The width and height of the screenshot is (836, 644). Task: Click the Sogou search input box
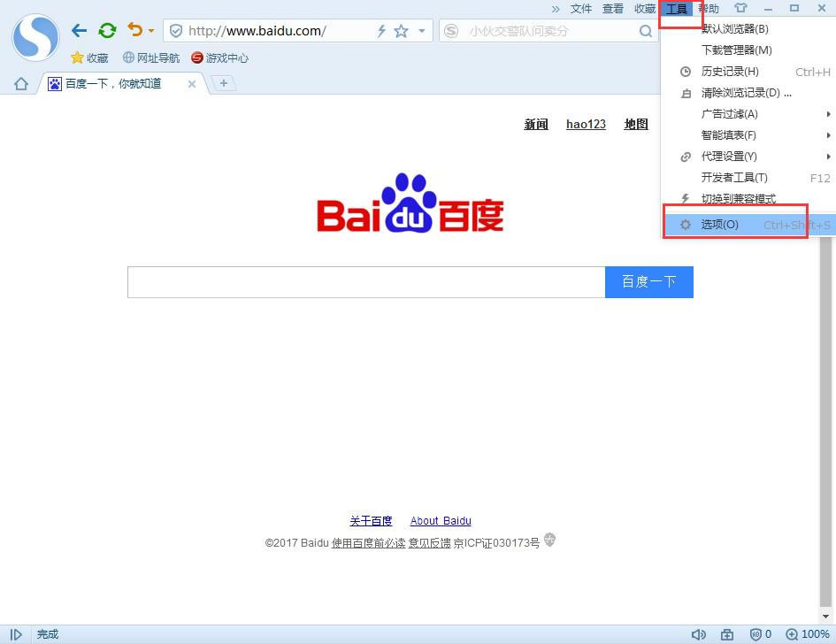[x=548, y=31]
